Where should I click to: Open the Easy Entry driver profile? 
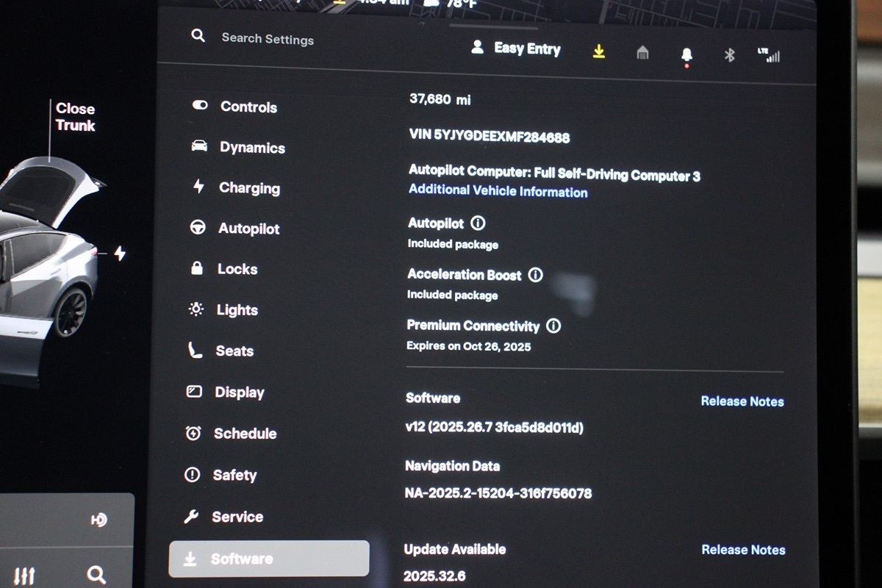516,49
